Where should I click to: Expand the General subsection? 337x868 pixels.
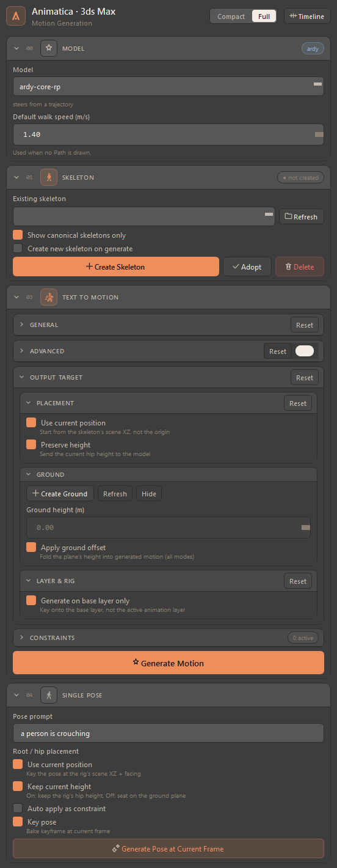(x=22, y=325)
